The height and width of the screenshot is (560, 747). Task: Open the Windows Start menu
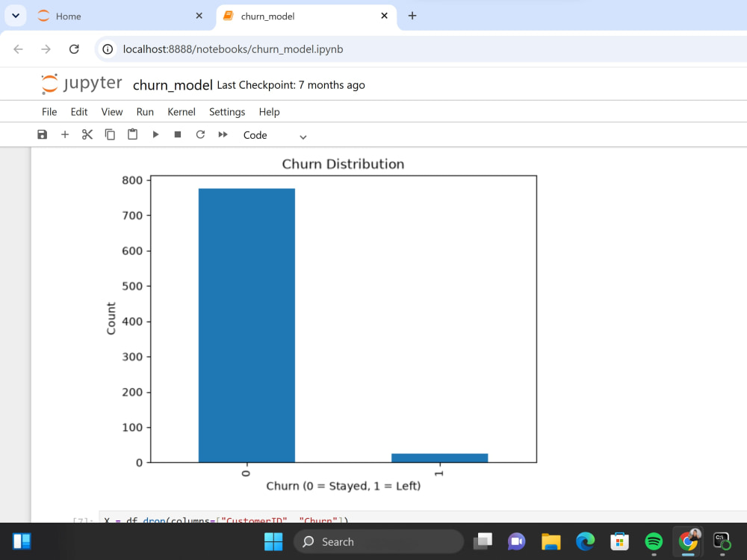pos(273,541)
